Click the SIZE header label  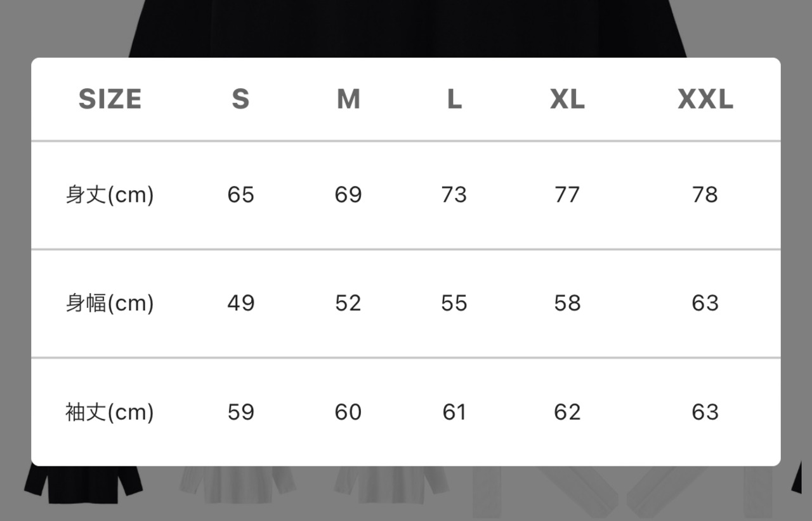(110, 100)
